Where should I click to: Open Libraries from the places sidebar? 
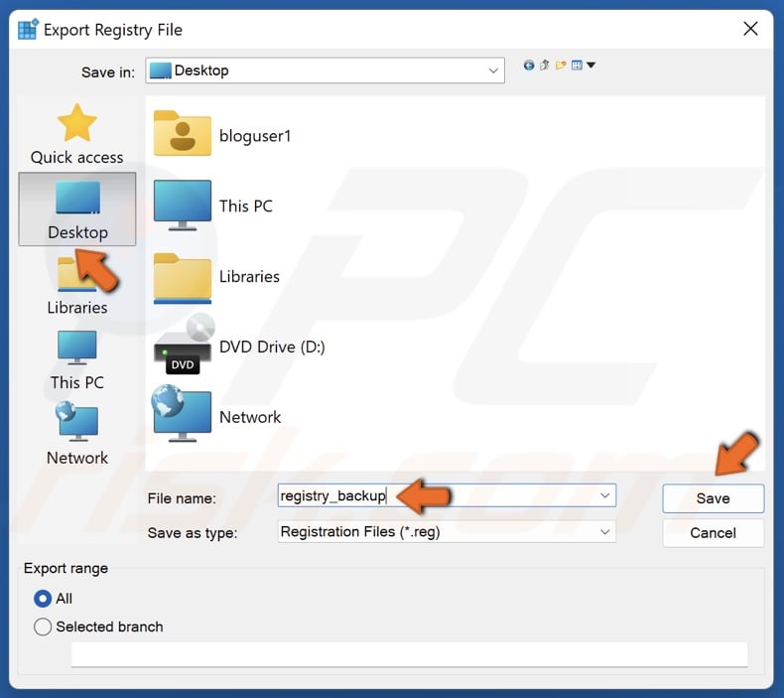point(77,286)
